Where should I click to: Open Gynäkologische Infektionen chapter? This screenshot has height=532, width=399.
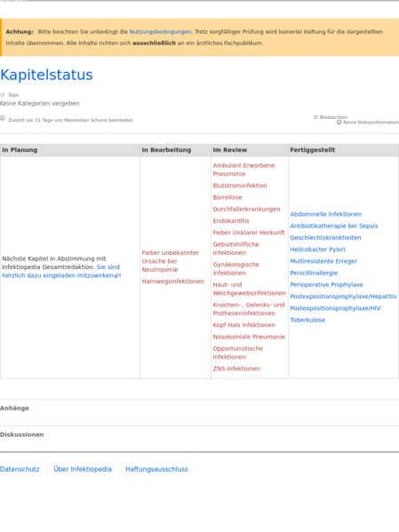236,268
